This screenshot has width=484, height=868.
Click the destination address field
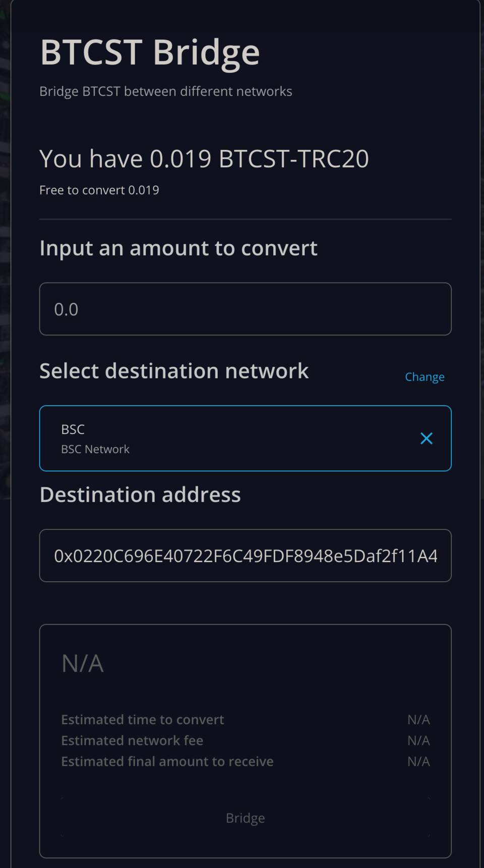pos(245,556)
